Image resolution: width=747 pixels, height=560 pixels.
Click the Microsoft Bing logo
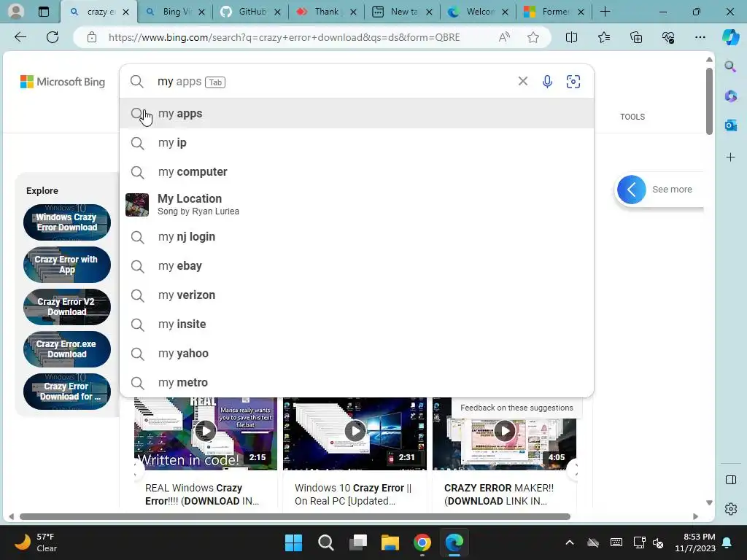point(63,82)
